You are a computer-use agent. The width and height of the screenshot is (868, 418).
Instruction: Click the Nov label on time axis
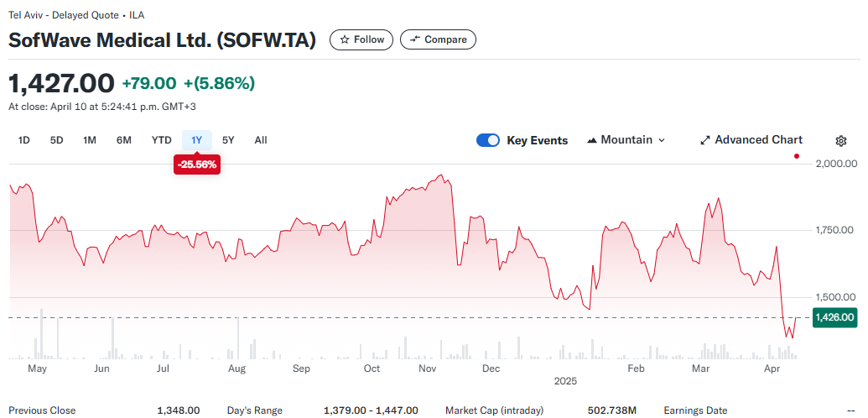tap(428, 368)
